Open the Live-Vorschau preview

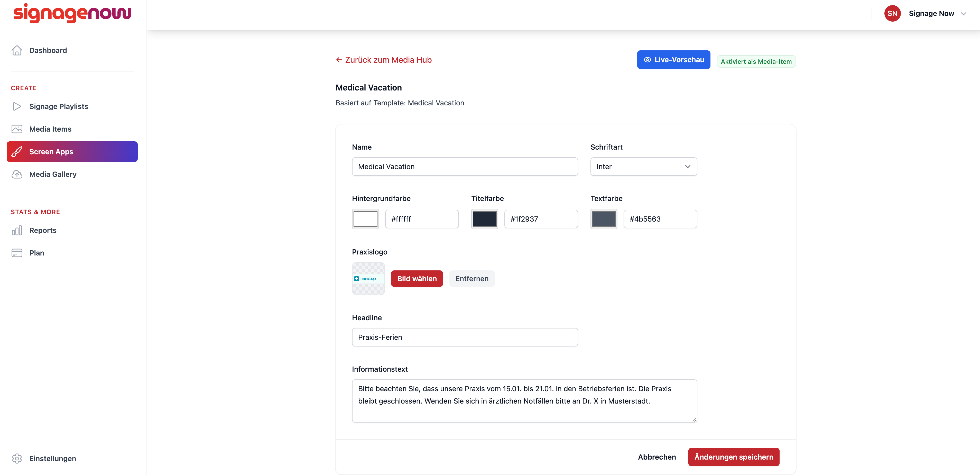coord(673,60)
